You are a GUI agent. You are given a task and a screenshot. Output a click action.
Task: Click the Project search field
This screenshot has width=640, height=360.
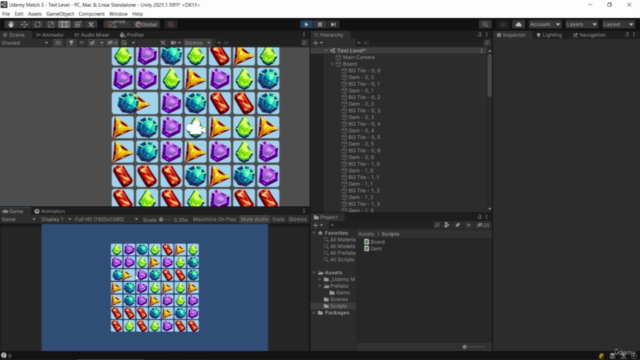click(x=380, y=225)
